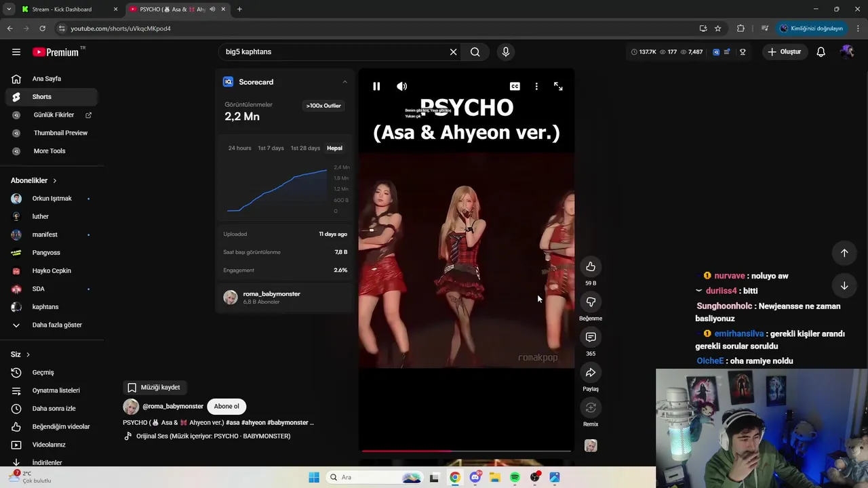
Task: Dislike the Short (Beğenme)
Action: point(591,302)
